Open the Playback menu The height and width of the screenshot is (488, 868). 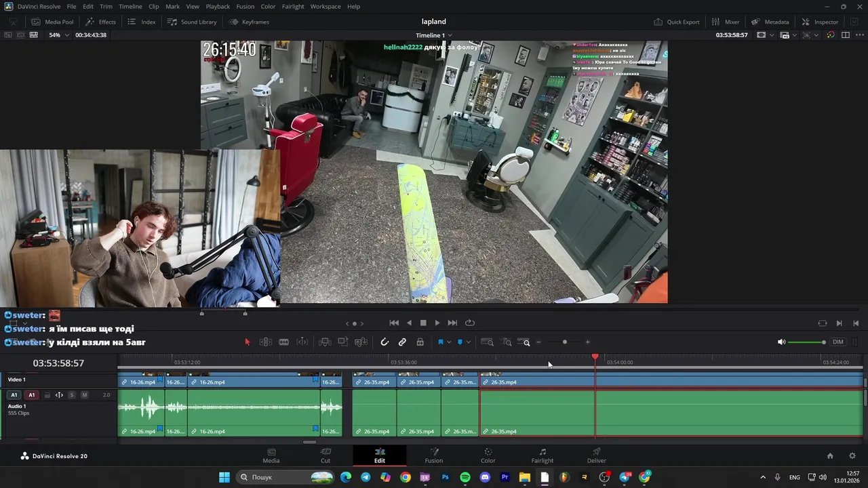pos(218,6)
